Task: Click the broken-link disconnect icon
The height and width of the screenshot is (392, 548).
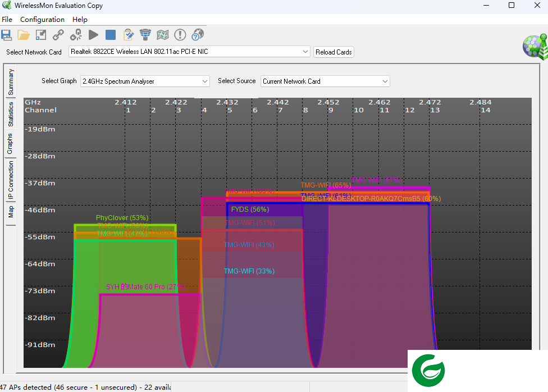Action: pyautogui.click(x=76, y=35)
